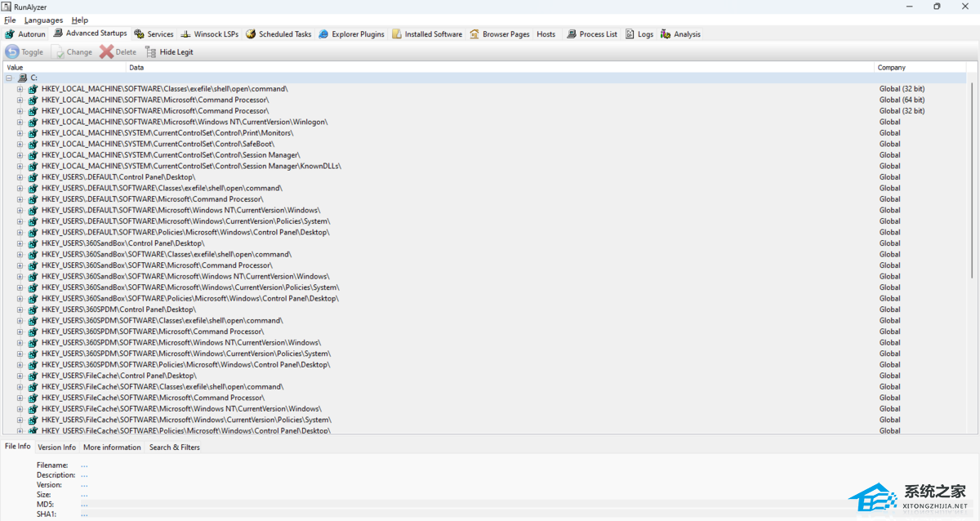The image size is (980, 521).
Task: Switch to the Services tab
Action: point(154,34)
